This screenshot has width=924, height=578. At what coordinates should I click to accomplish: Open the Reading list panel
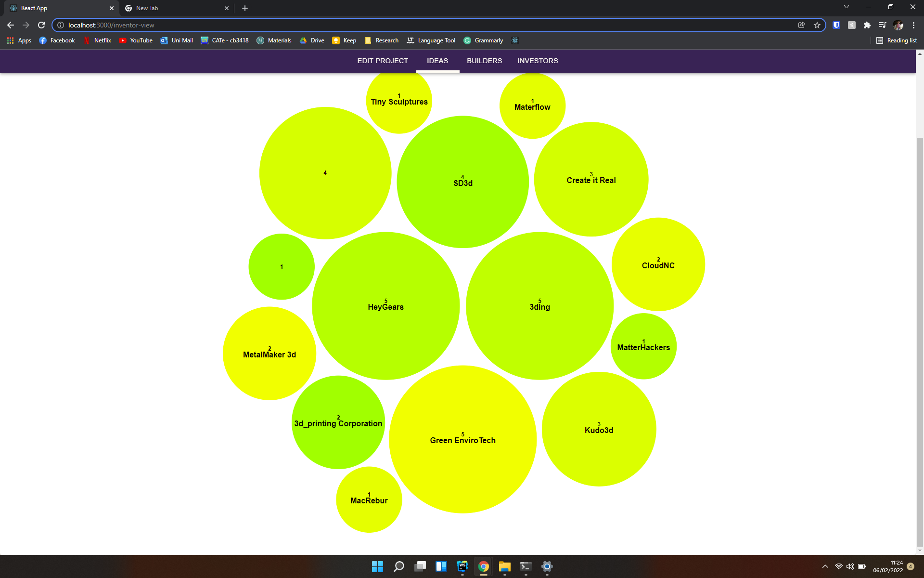point(897,40)
